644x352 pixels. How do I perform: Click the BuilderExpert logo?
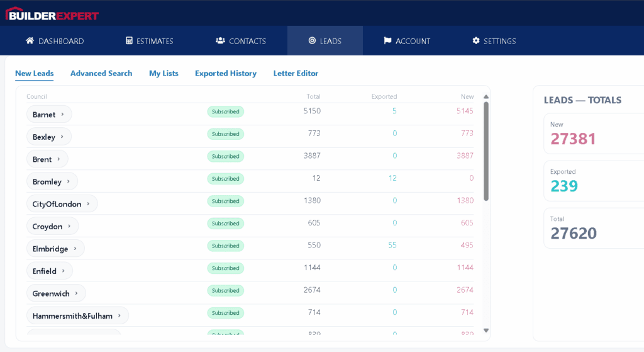tap(52, 14)
